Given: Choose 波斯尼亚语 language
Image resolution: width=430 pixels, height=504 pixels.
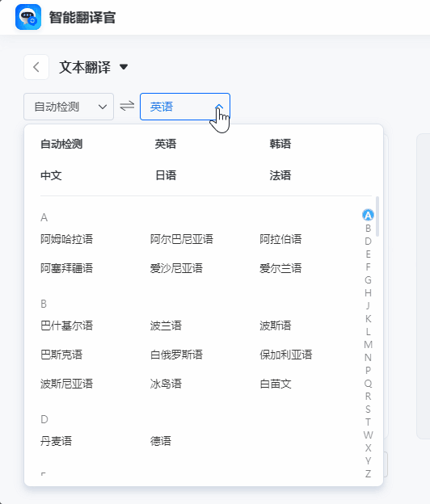Looking at the screenshot, I should click(x=66, y=384).
